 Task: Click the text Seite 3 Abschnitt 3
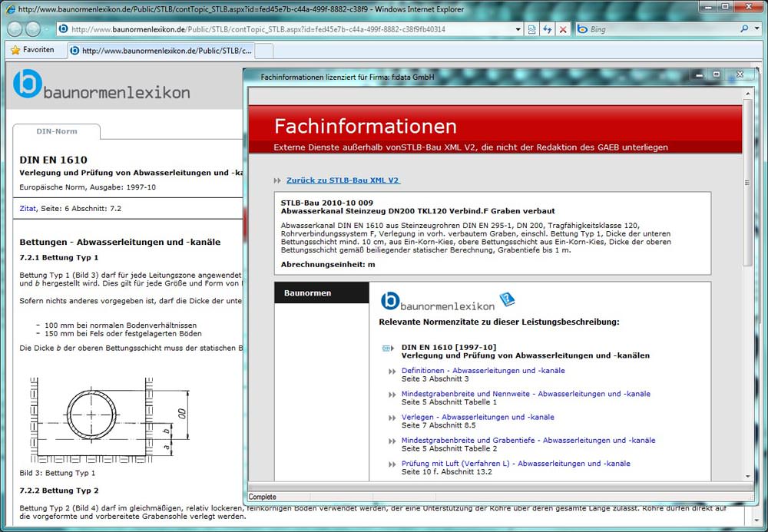tap(435, 378)
